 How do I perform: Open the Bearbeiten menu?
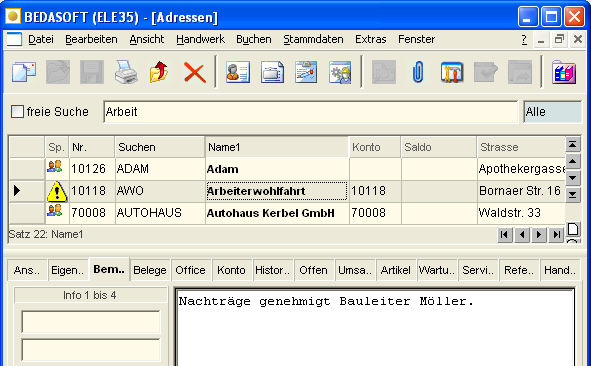(91, 39)
